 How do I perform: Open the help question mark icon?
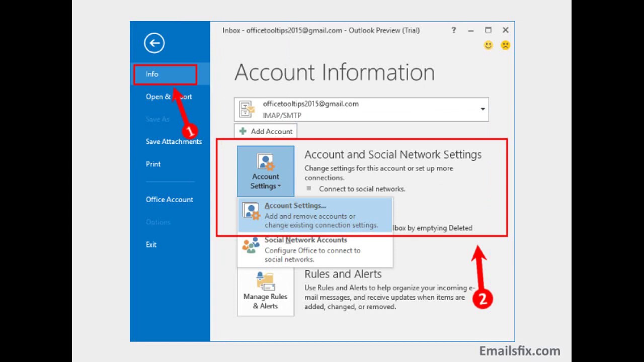[453, 30]
